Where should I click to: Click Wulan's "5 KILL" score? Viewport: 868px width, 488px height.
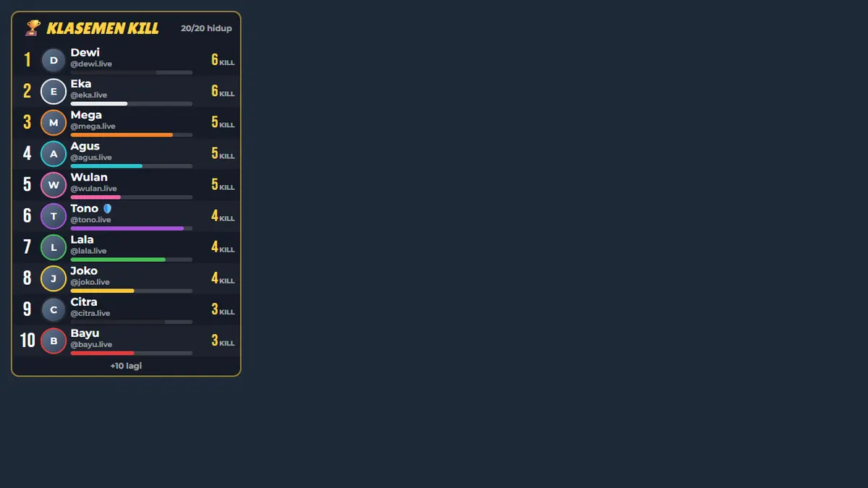[223, 184]
